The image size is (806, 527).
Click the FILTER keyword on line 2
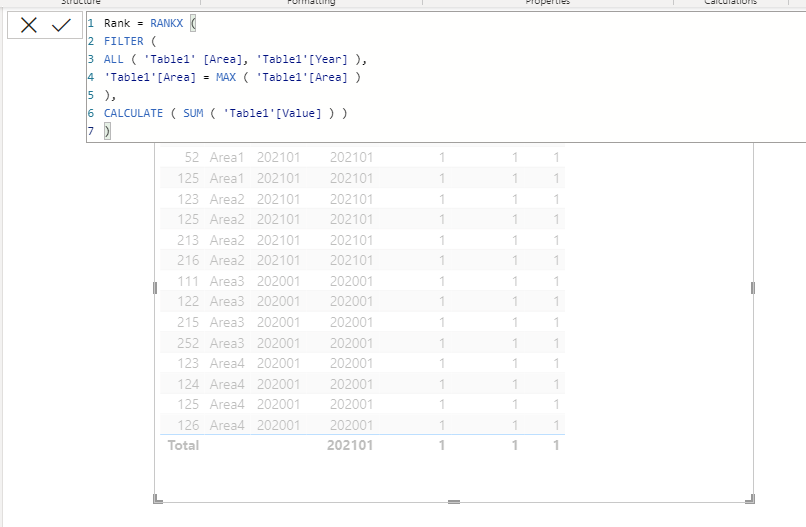[x=123, y=41]
